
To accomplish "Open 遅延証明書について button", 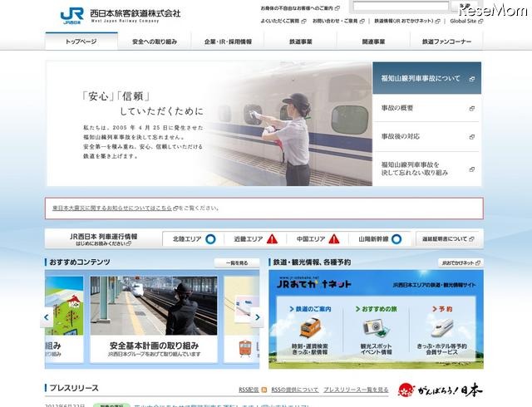I will (448, 238).
